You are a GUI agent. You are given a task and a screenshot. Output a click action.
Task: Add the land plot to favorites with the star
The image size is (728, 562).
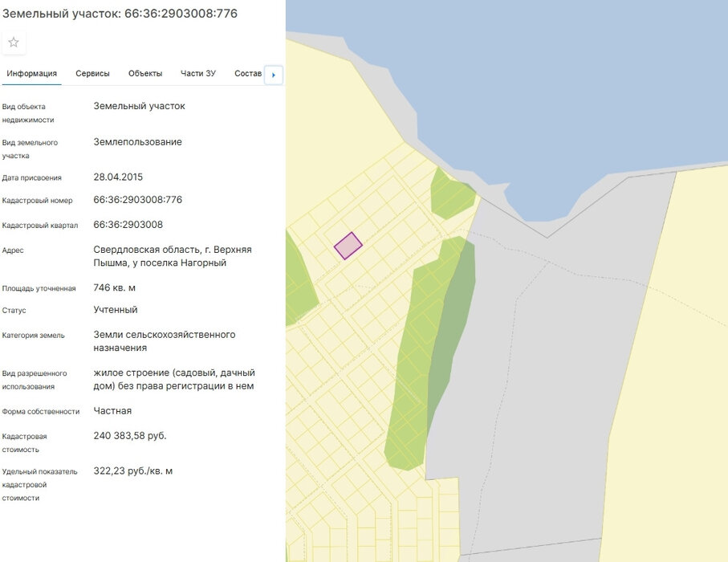pos(14,43)
